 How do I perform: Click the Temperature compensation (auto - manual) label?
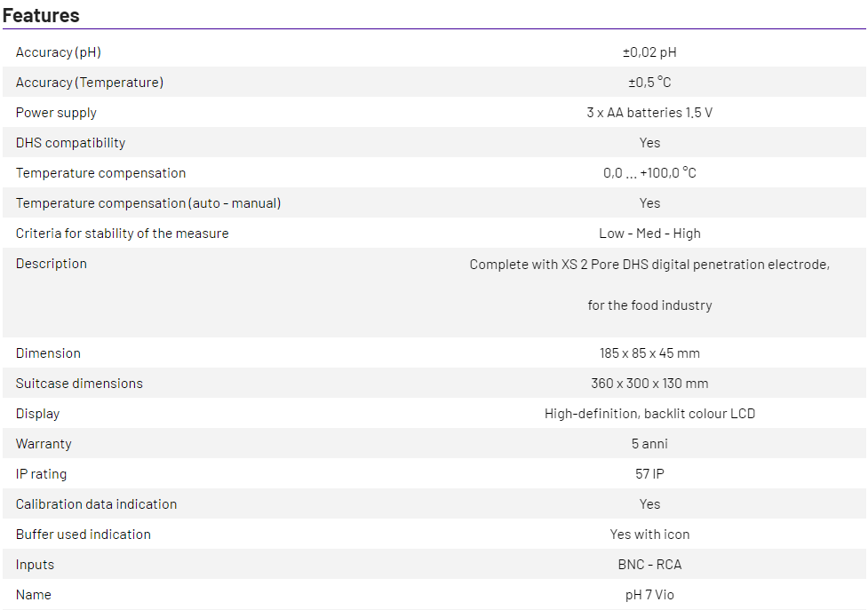[148, 203]
